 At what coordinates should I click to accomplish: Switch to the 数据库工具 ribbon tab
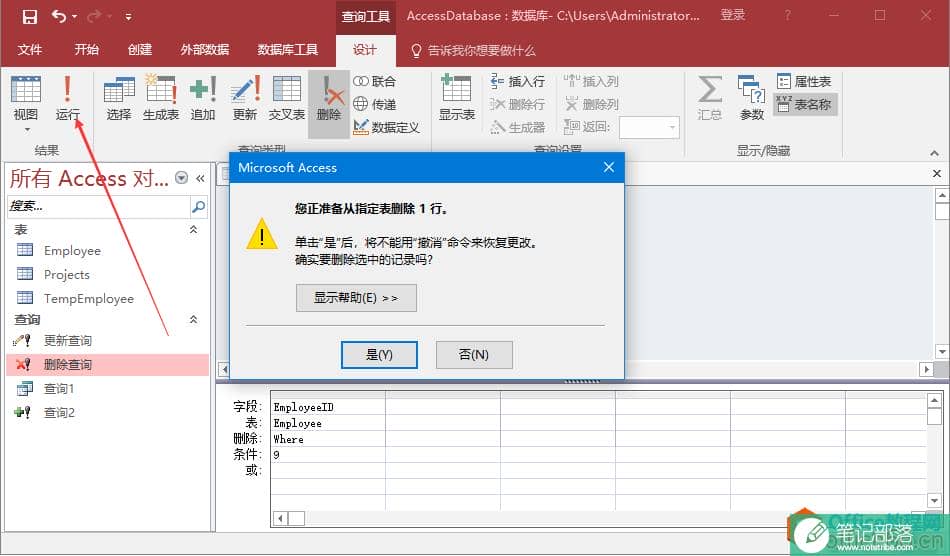point(287,50)
